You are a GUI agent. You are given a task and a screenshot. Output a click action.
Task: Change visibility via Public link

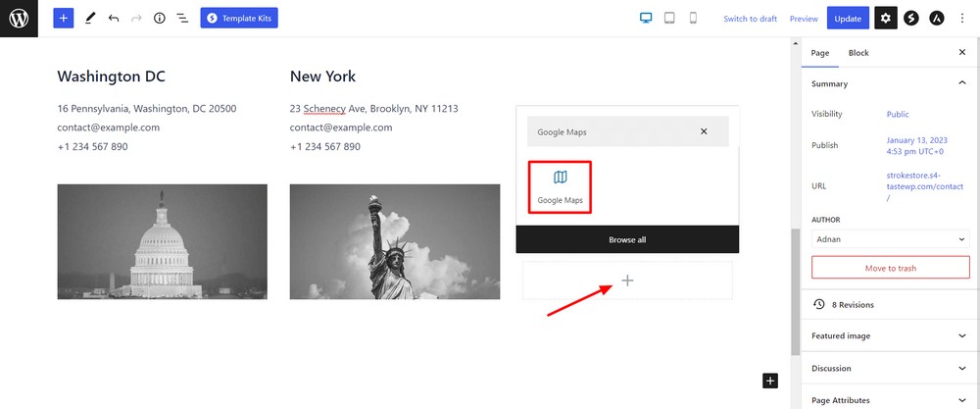tap(898, 115)
